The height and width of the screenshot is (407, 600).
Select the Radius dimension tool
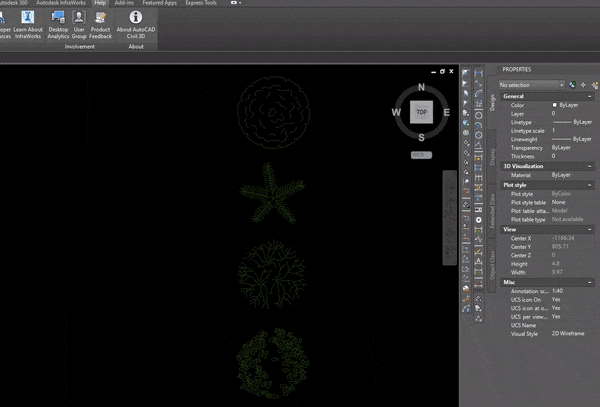click(x=478, y=115)
